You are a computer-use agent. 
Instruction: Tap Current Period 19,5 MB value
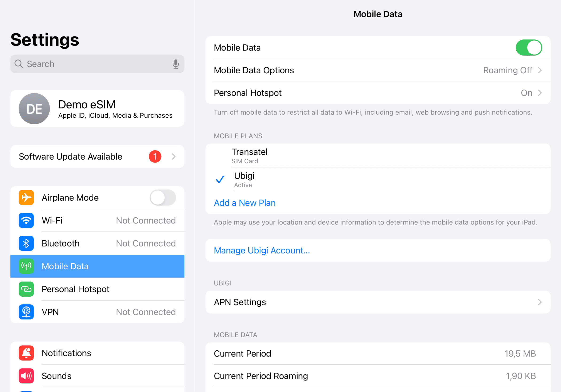coord(520,354)
